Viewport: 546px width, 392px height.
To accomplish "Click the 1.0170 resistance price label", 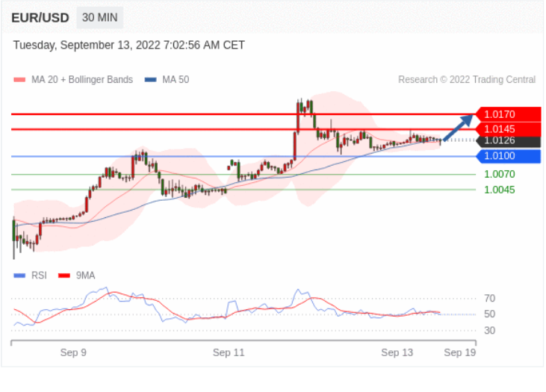I will (x=509, y=114).
